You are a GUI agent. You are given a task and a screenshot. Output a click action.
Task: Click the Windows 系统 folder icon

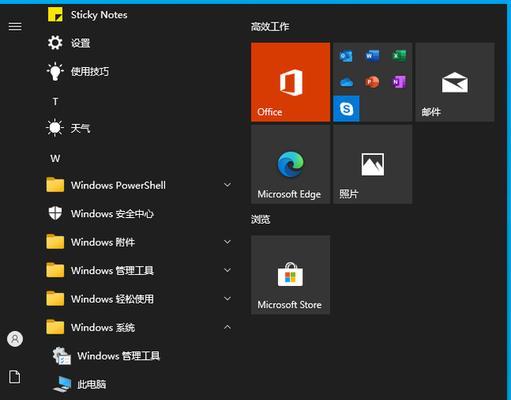click(55, 327)
